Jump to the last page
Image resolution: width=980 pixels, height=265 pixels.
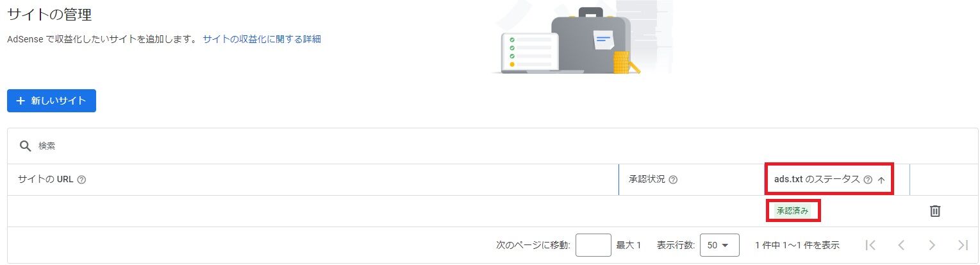962,244
